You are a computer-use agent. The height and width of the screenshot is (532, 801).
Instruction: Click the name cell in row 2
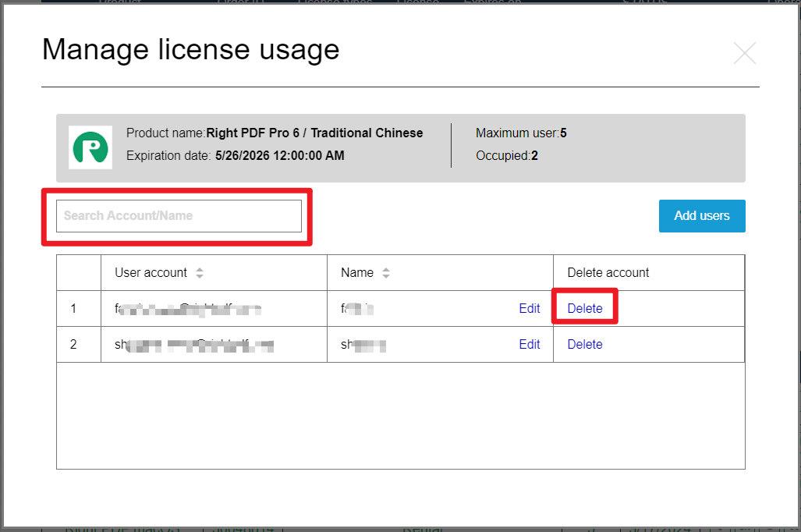(x=440, y=345)
